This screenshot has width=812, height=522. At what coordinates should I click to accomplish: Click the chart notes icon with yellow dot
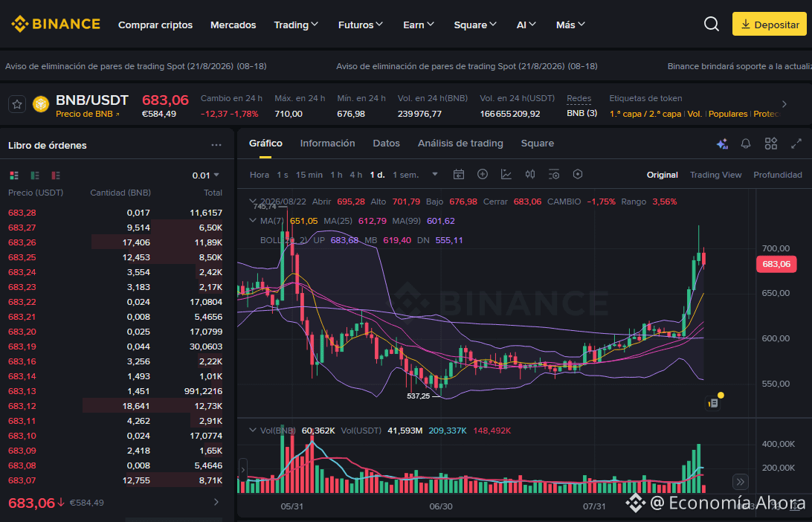[714, 402]
